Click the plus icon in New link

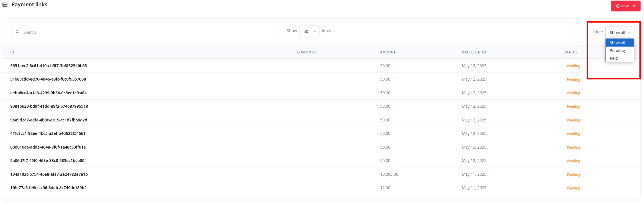(x=618, y=6)
